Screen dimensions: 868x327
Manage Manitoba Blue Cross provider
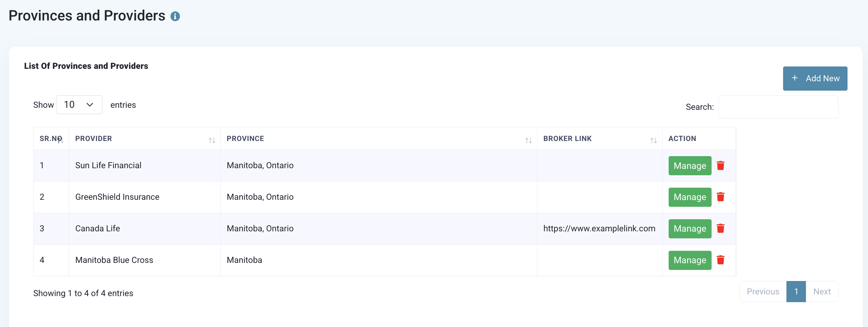[x=689, y=260]
